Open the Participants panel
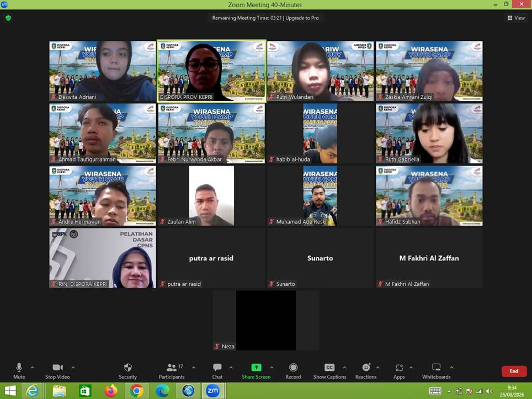The width and height of the screenshot is (532, 399). [x=172, y=371]
